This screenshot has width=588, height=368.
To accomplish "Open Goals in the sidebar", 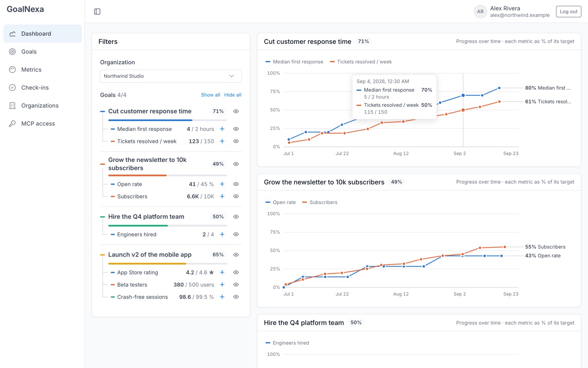I will pyautogui.click(x=42, y=52).
